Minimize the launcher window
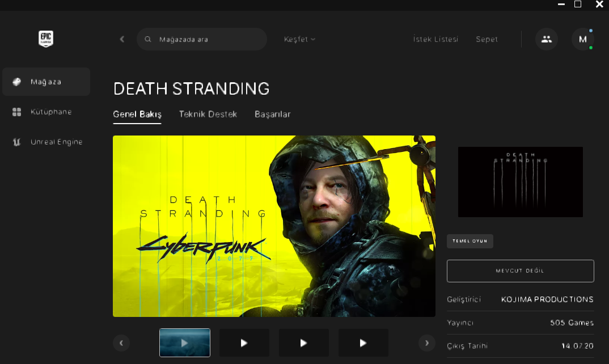 561,5
